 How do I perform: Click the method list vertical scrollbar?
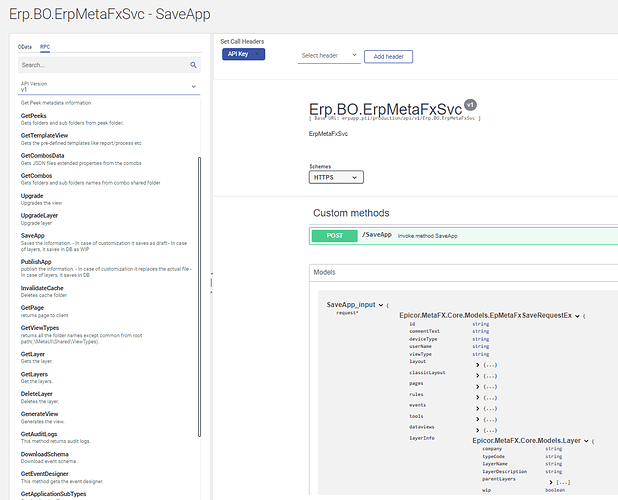[199, 297]
